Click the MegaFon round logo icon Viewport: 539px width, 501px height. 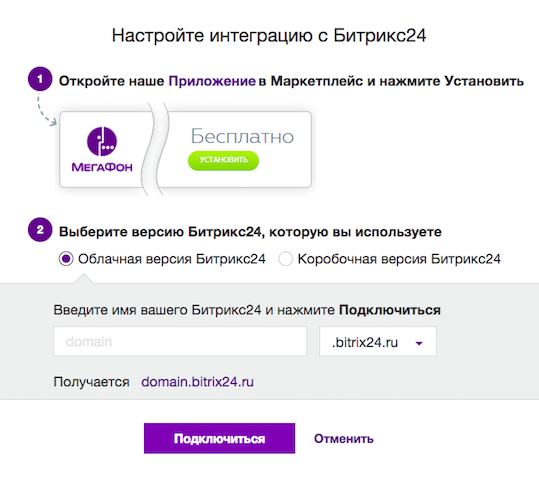point(102,141)
